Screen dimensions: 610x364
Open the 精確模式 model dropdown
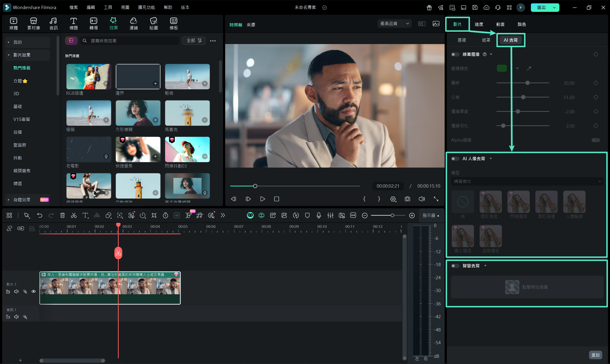tap(527, 181)
